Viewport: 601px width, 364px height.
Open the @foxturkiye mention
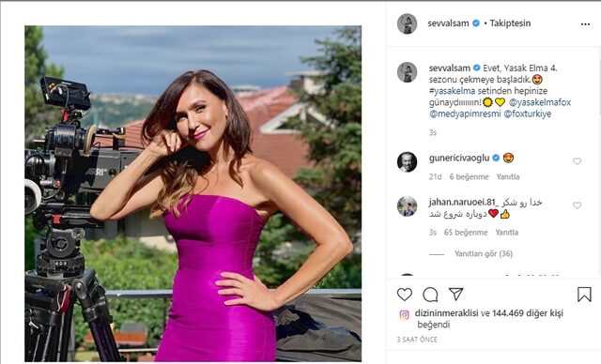click(528, 114)
